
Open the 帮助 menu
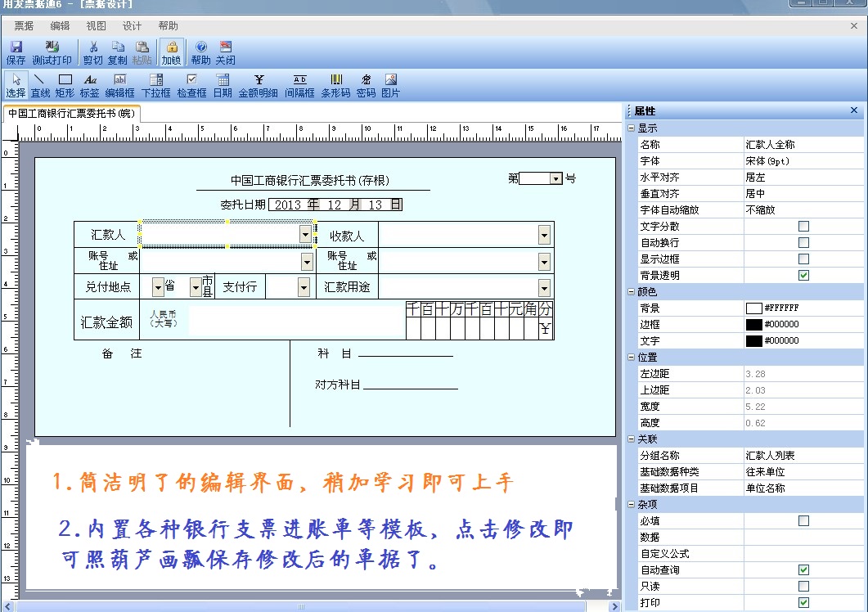[168, 26]
